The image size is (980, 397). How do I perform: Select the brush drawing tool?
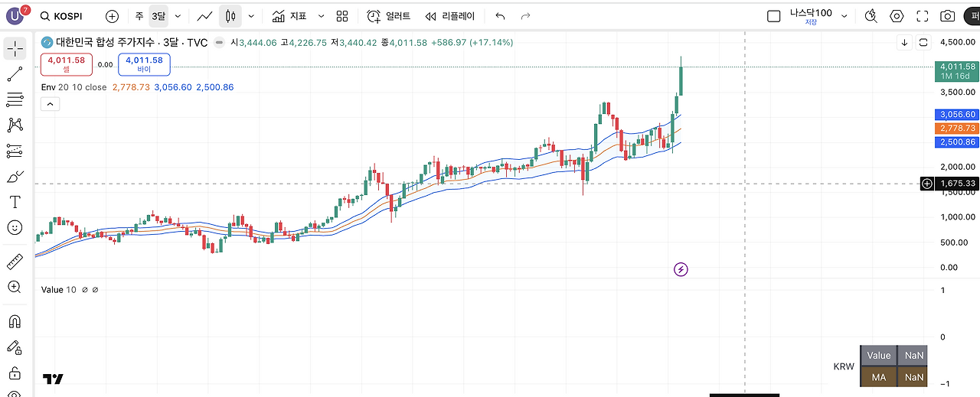pos(15,177)
